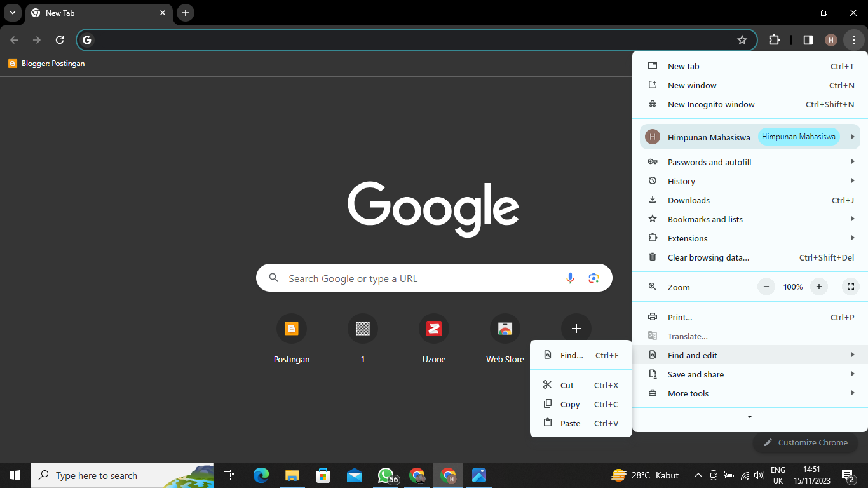Search by voice microphone icon
868x488 pixels.
click(x=570, y=278)
